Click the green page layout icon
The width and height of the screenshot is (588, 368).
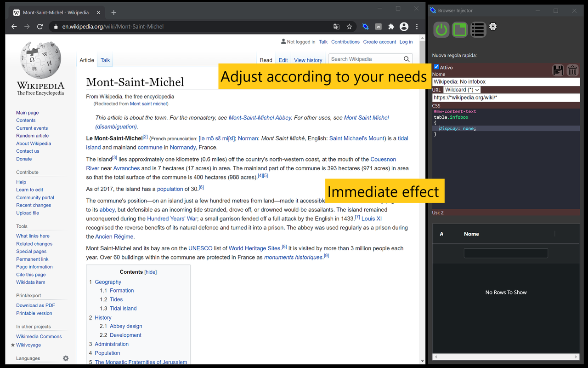pos(460,30)
